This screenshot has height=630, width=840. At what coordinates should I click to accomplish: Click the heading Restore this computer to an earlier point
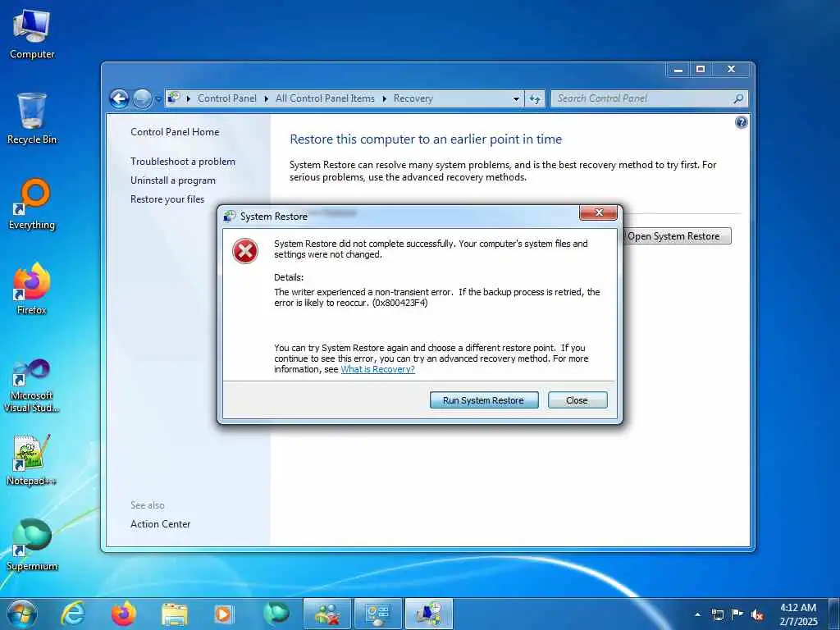pos(426,139)
